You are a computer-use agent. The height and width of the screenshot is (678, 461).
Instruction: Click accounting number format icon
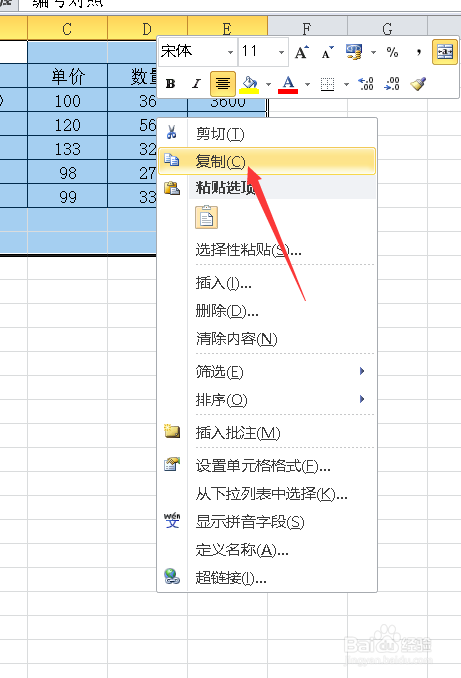pos(354,52)
